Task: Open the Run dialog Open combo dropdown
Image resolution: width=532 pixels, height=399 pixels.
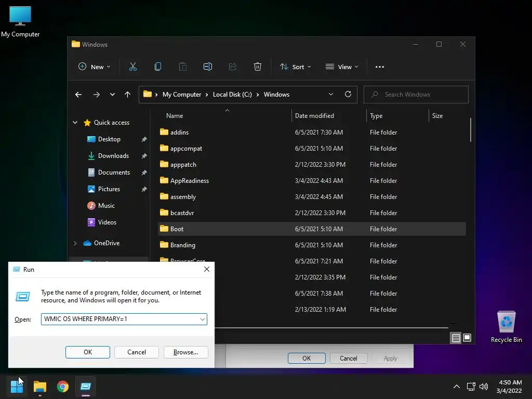Action: [x=202, y=320]
